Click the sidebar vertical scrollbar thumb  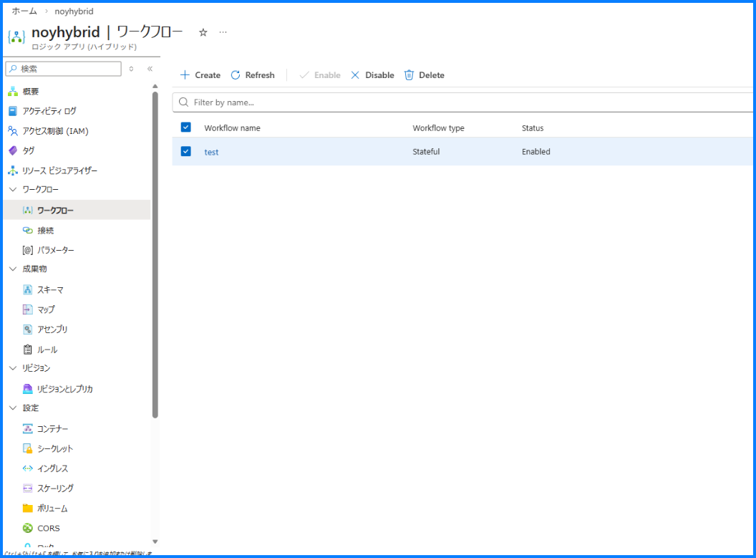click(x=155, y=254)
